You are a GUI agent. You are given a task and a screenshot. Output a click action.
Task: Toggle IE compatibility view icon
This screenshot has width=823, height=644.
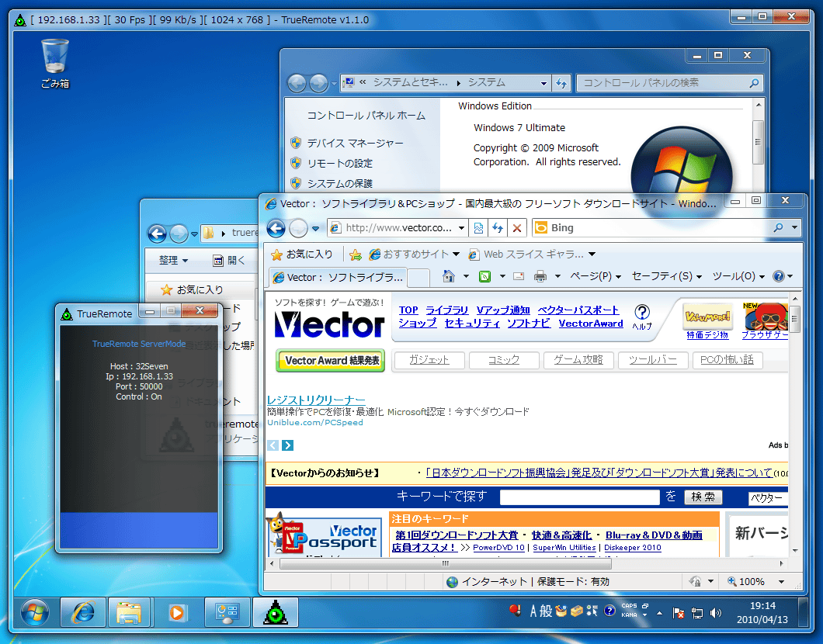[x=478, y=228]
